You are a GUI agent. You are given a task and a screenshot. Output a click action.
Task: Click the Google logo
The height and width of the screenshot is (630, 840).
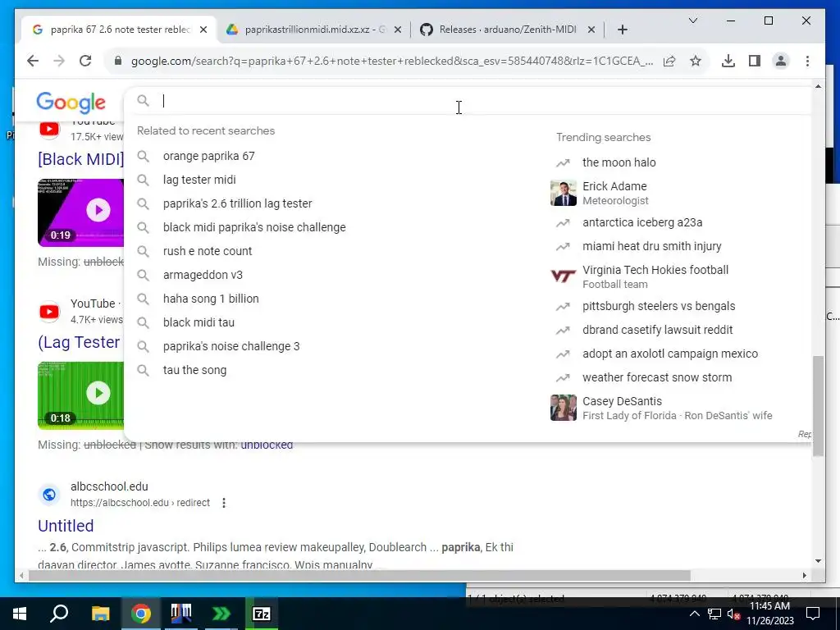(71, 103)
